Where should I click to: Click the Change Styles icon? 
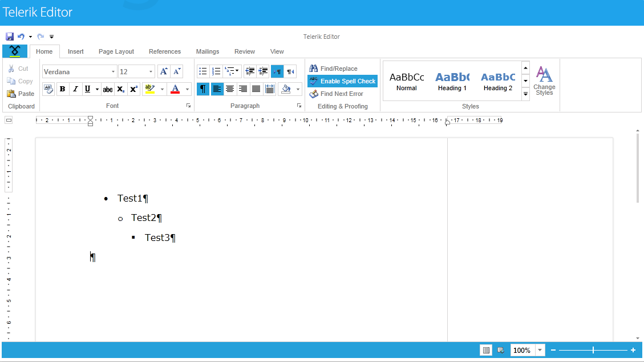coord(544,81)
